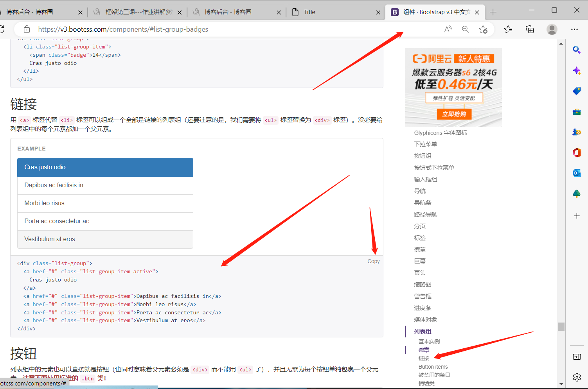Go to 按钮组 section
Screen dimensions: 588x389
click(423, 156)
